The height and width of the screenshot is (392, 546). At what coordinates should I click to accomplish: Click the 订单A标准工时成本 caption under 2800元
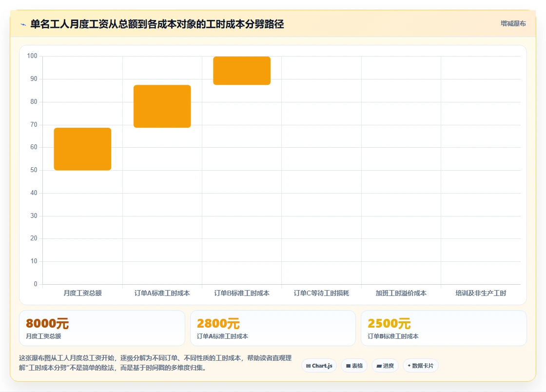(222, 336)
